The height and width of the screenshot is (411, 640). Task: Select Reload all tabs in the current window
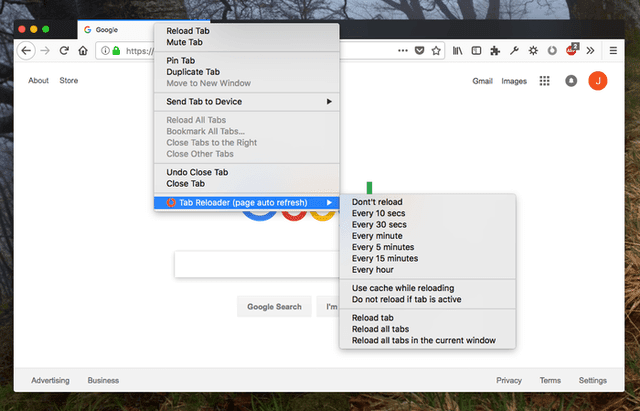(x=423, y=340)
